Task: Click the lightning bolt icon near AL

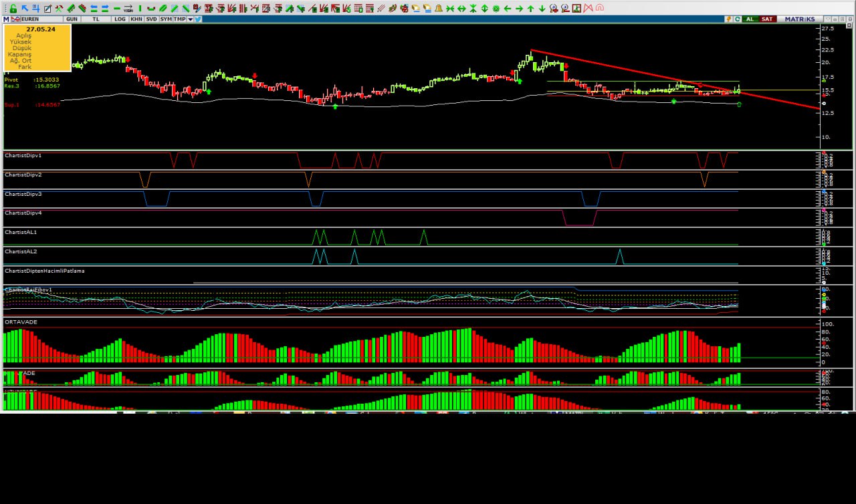Action: point(729,19)
